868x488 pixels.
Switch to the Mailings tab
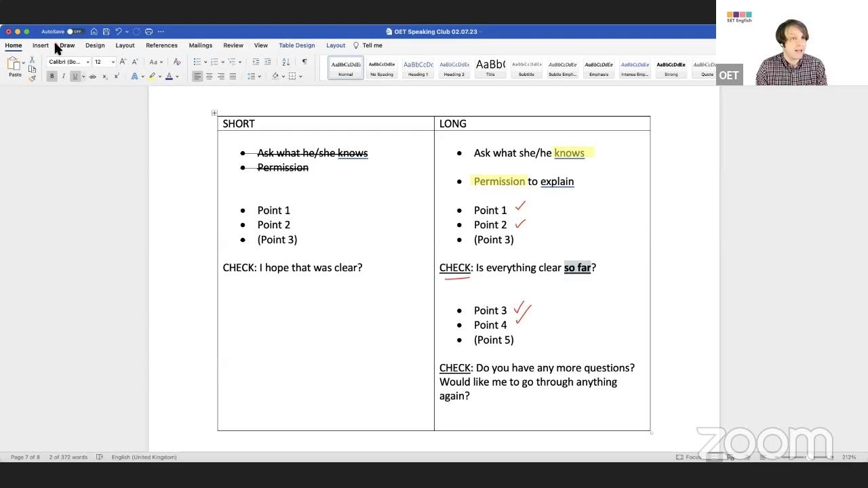coord(201,45)
